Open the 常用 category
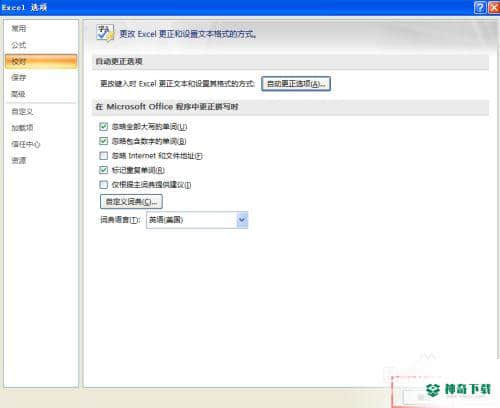 pos(19,29)
